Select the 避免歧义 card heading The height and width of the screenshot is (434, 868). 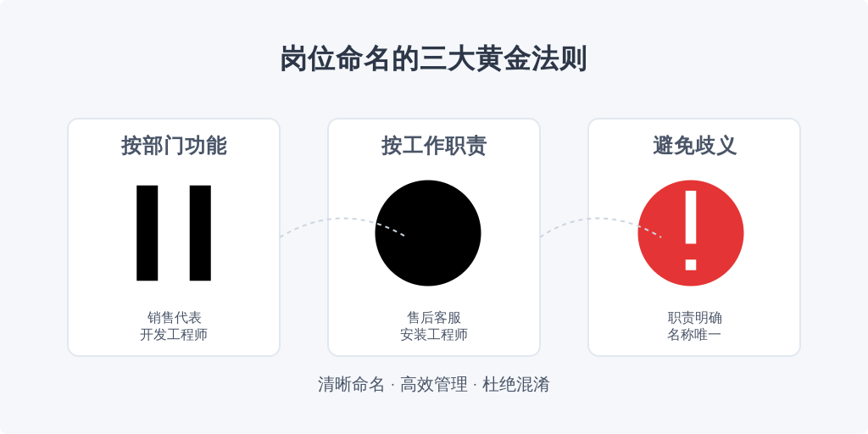(694, 146)
